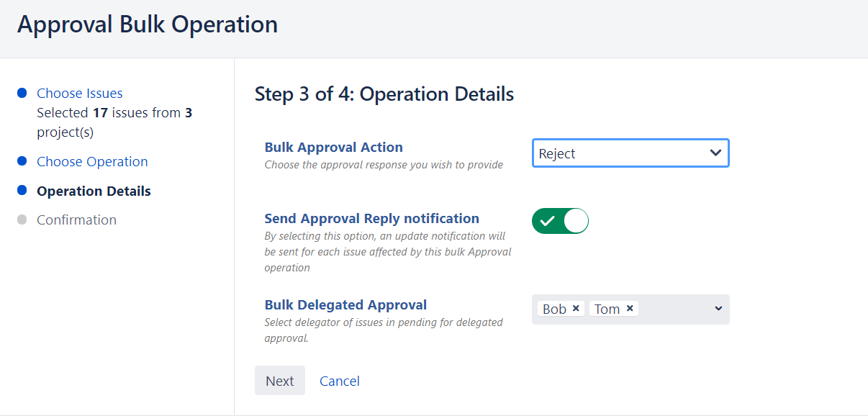868x416 pixels.
Task: Select the Reject value in the action combo box
Action: tap(557, 153)
